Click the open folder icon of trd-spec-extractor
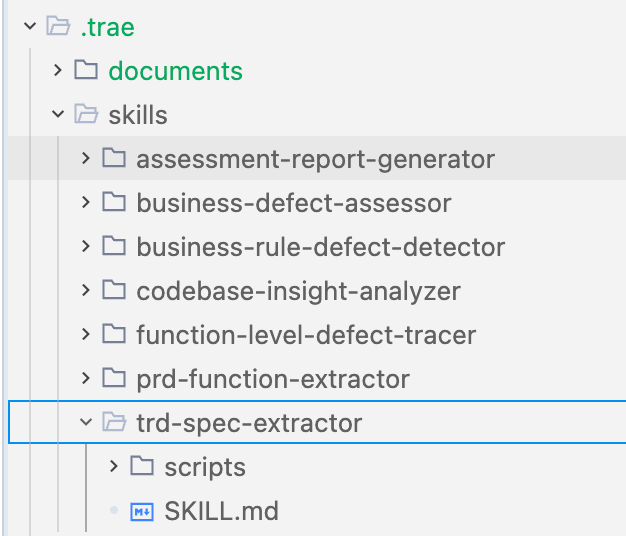The width and height of the screenshot is (626, 536). pyautogui.click(x=114, y=422)
